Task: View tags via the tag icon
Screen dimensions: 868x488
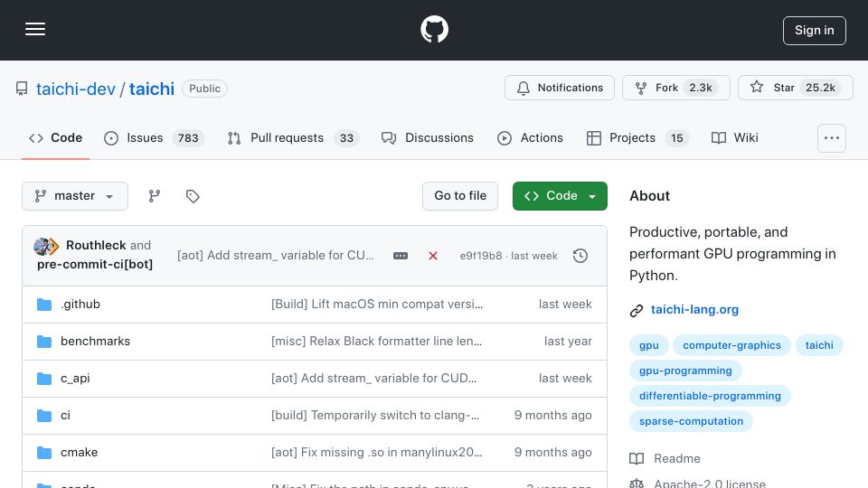Action: (x=193, y=196)
